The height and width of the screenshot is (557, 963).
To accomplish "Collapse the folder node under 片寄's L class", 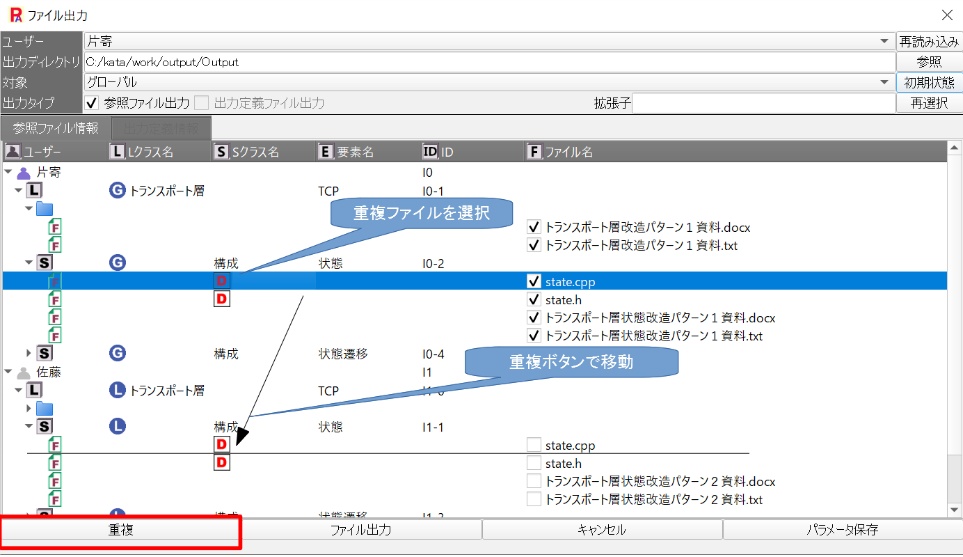I will [x=28, y=208].
